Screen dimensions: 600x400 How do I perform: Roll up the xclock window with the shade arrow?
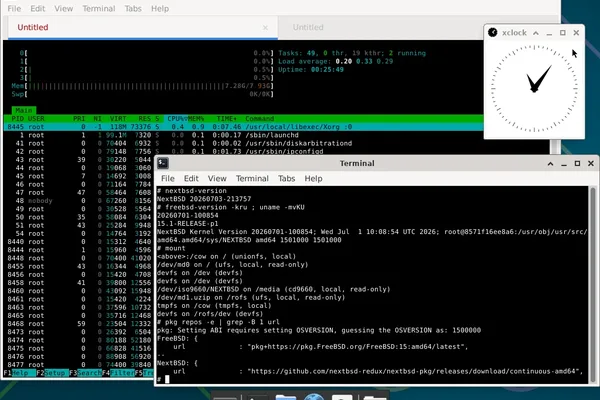[x=536, y=33]
